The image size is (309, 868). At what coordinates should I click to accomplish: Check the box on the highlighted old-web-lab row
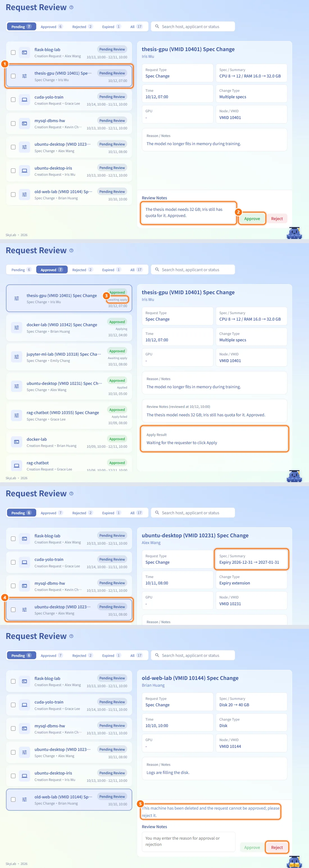pyautogui.click(x=13, y=799)
